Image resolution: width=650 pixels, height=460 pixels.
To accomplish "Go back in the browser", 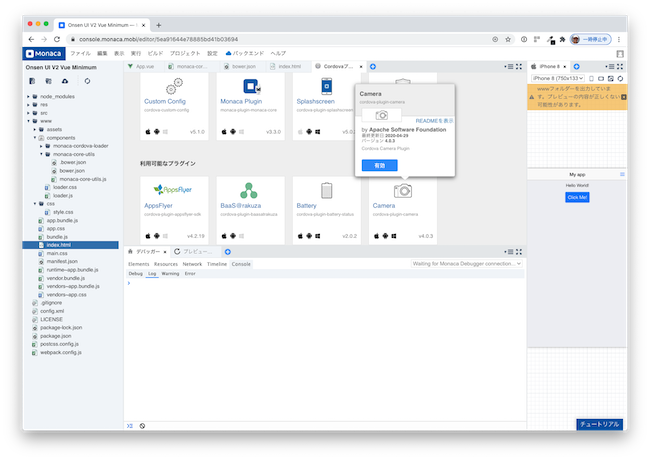I will click(x=31, y=39).
